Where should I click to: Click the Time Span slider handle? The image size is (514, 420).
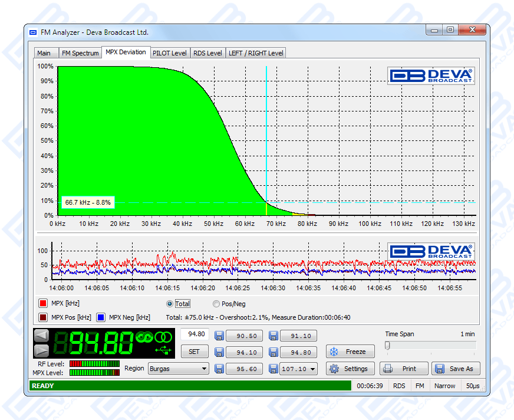(x=387, y=346)
